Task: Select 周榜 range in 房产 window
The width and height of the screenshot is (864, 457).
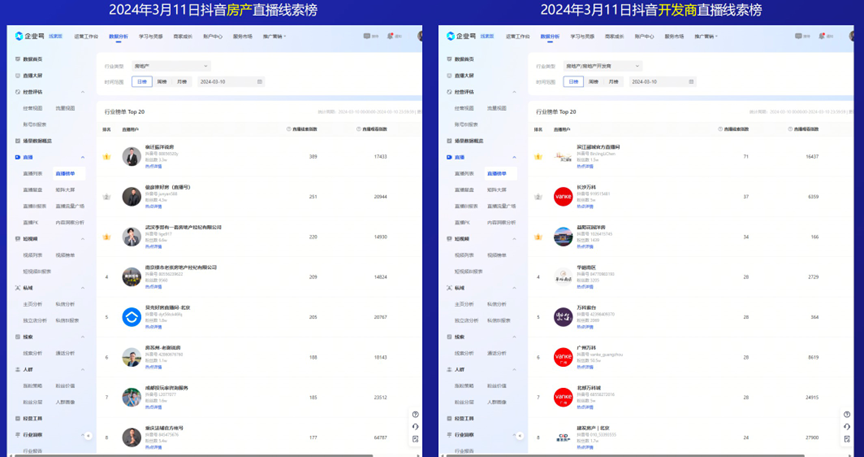Action: pyautogui.click(x=162, y=82)
